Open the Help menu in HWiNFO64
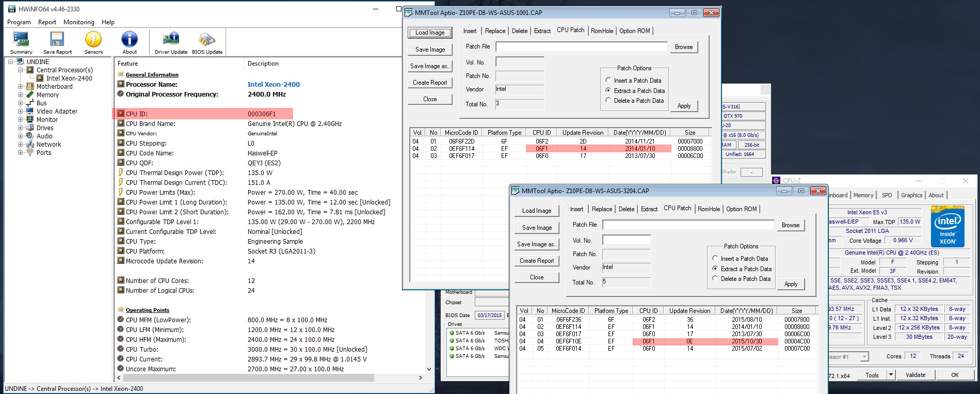980x394 pixels. tap(108, 22)
